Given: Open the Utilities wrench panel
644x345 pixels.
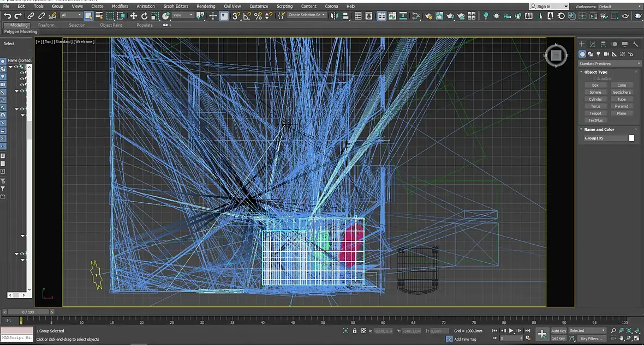Looking at the screenshot, I should (x=635, y=44).
